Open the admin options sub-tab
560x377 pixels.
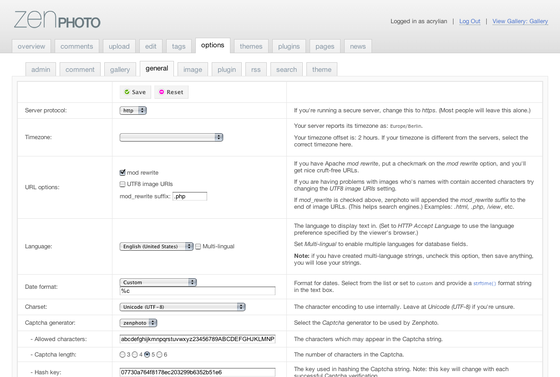click(41, 70)
